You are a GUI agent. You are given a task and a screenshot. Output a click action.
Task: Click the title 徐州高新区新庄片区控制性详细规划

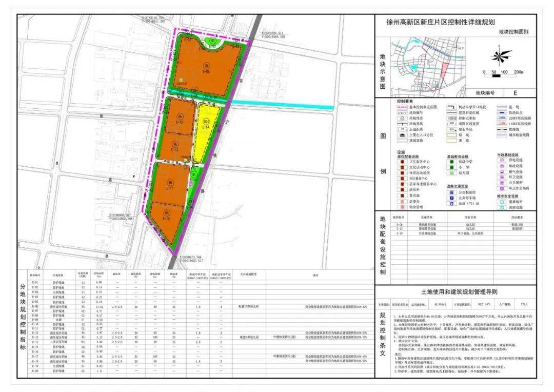click(441, 22)
